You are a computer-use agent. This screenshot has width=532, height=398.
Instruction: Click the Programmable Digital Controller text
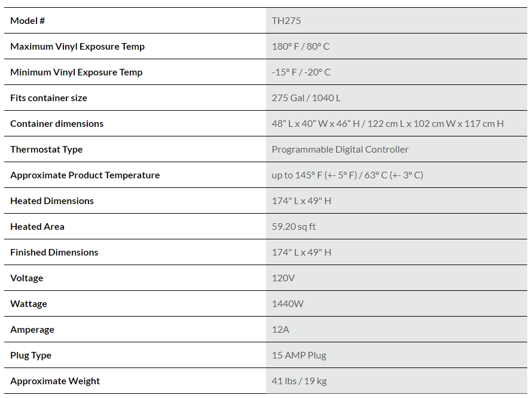(x=340, y=150)
